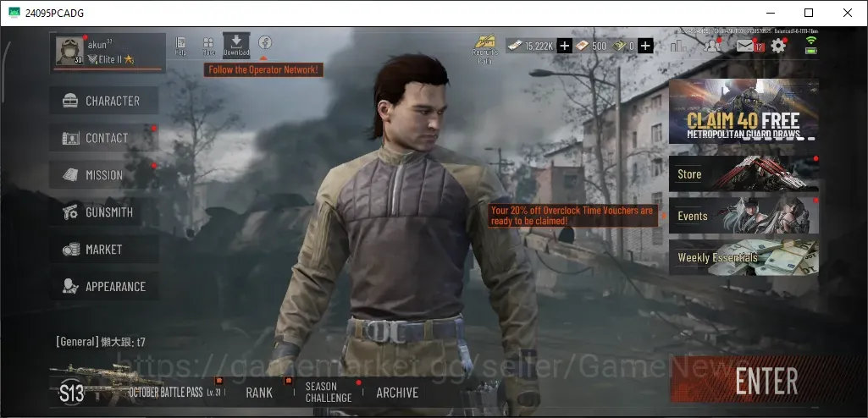This screenshot has width=868, height=418.
Task: Click the Elite II rank label
Action: click(111, 59)
